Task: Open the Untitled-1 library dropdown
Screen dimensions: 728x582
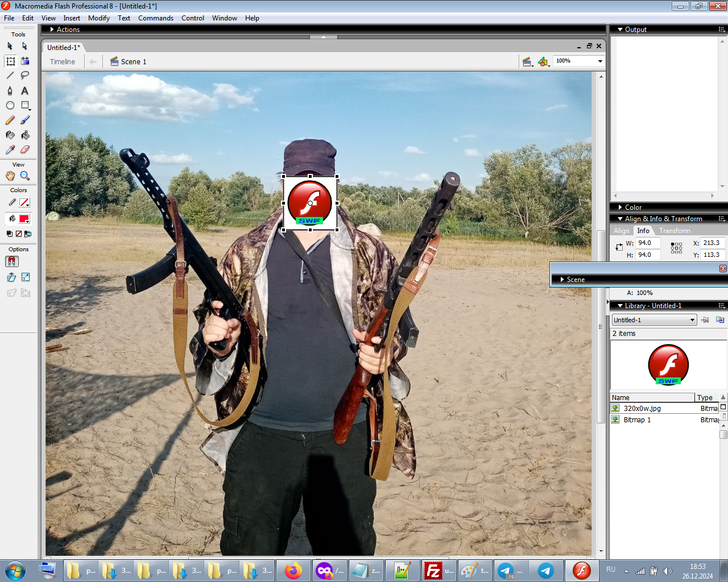Action: (654, 320)
